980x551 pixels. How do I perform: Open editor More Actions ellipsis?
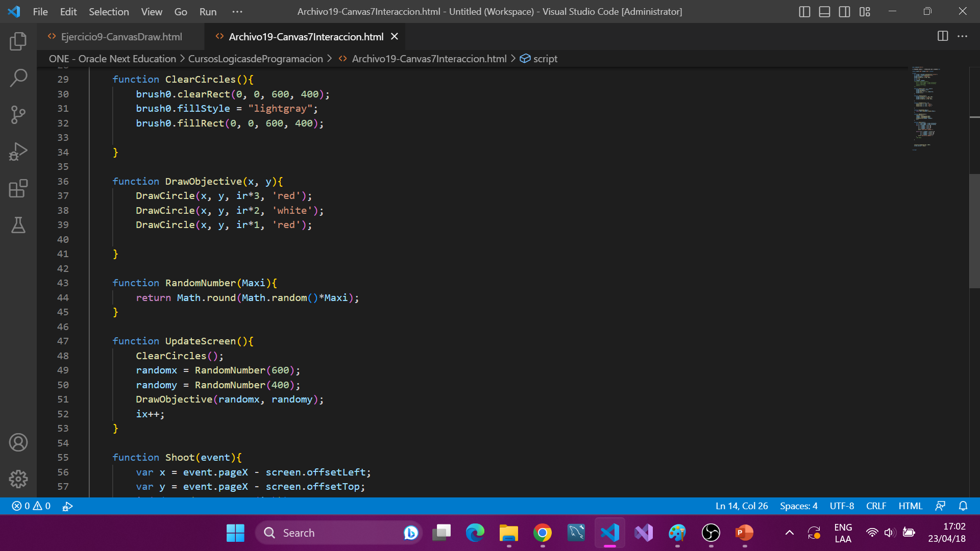point(962,36)
